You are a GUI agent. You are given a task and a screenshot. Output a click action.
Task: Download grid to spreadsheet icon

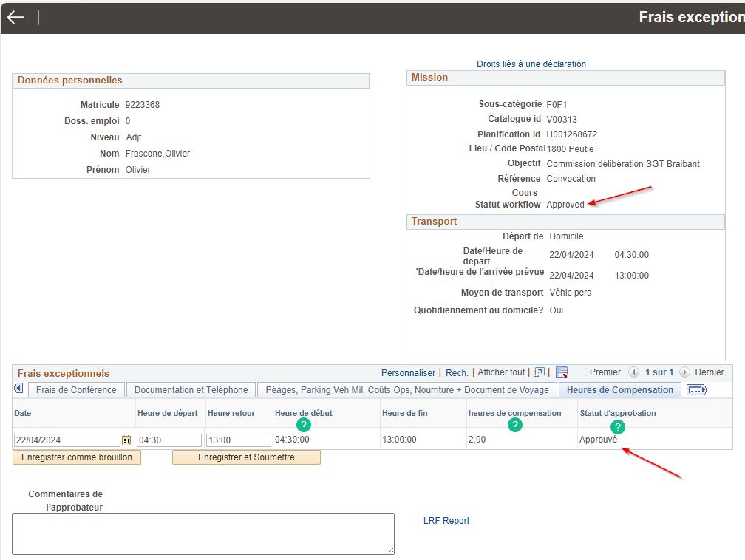point(562,372)
